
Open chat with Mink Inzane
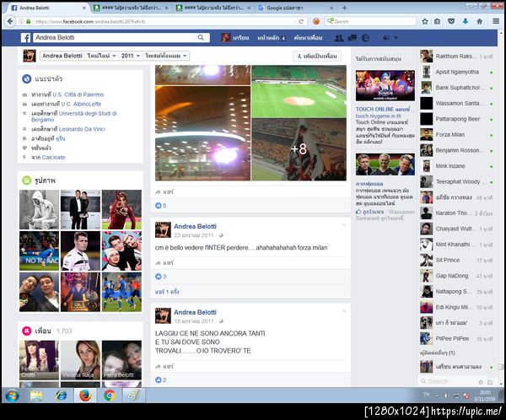coord(457,166)
